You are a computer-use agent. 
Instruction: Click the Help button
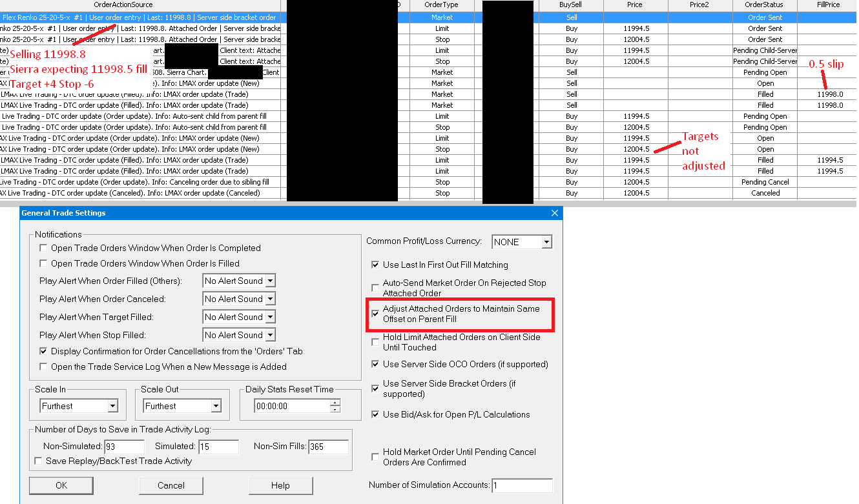click(x=280, y=485)
